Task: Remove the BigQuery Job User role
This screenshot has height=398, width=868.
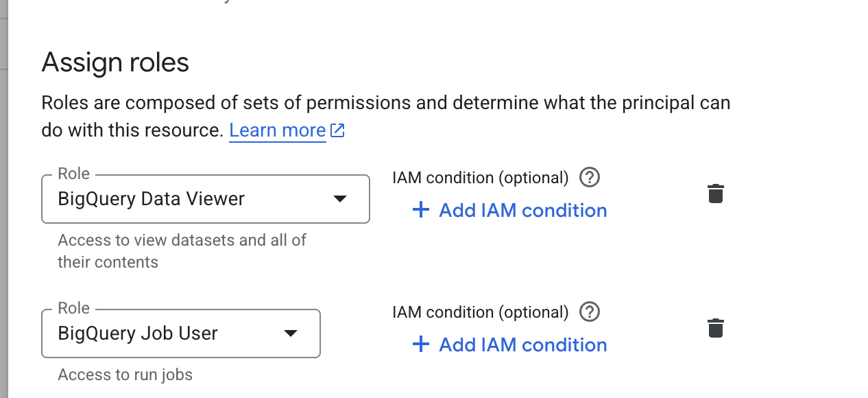Action: click(715, 328)
